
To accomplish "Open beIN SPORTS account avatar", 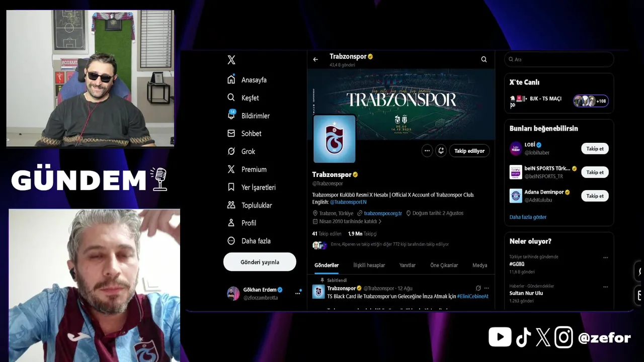I will (516, 172).
